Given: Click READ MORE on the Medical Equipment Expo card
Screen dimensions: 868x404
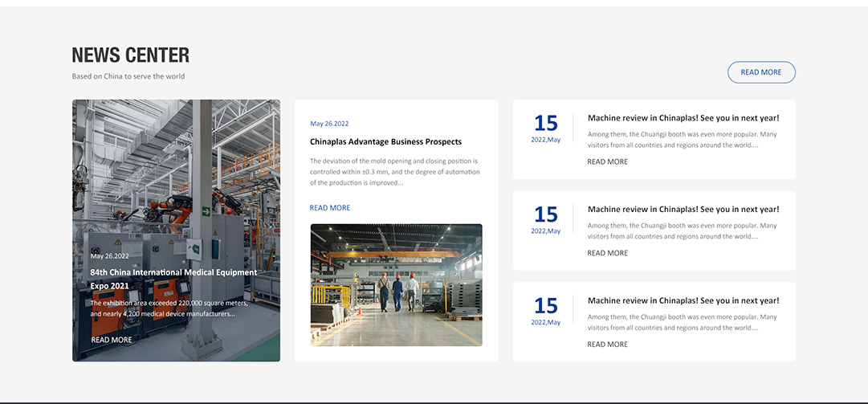Looking at the screenshot, I should (x=112, y=340).
